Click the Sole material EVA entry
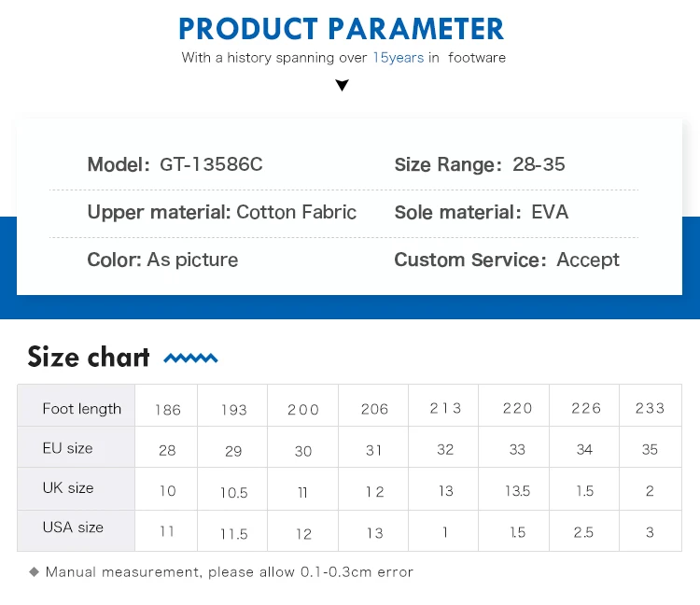Image resolution: width=700 pixels, height=605 pixels. click(x=482, y=212)
